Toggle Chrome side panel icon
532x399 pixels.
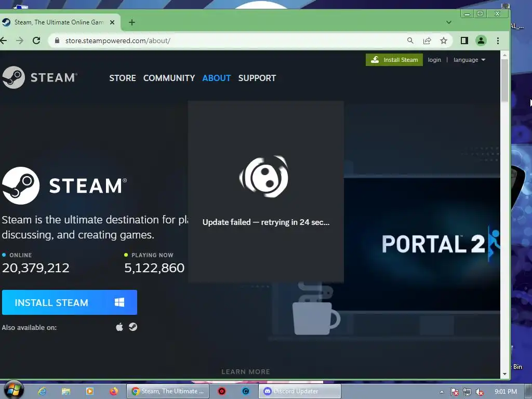[464, 41]
